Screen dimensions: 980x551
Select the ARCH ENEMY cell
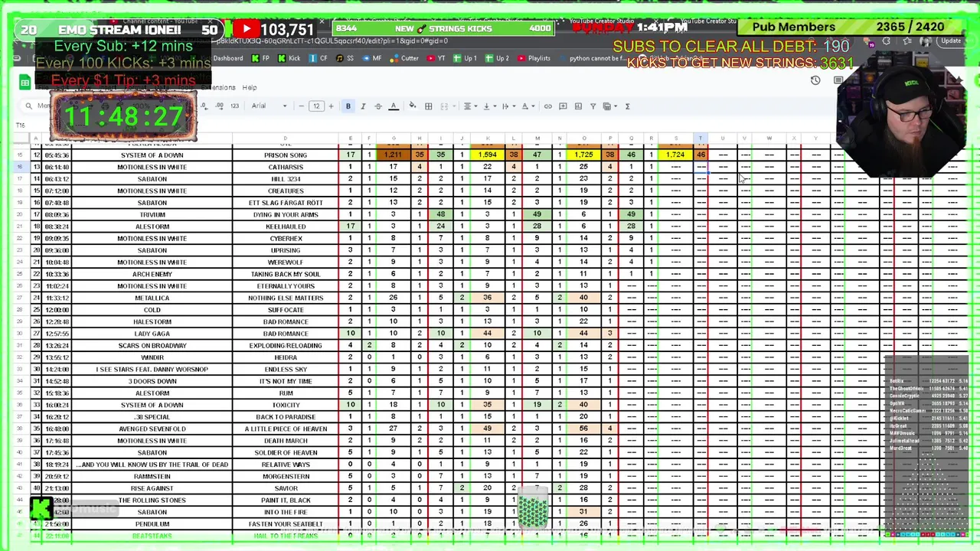pyautogui.click(x=152, y=274)
